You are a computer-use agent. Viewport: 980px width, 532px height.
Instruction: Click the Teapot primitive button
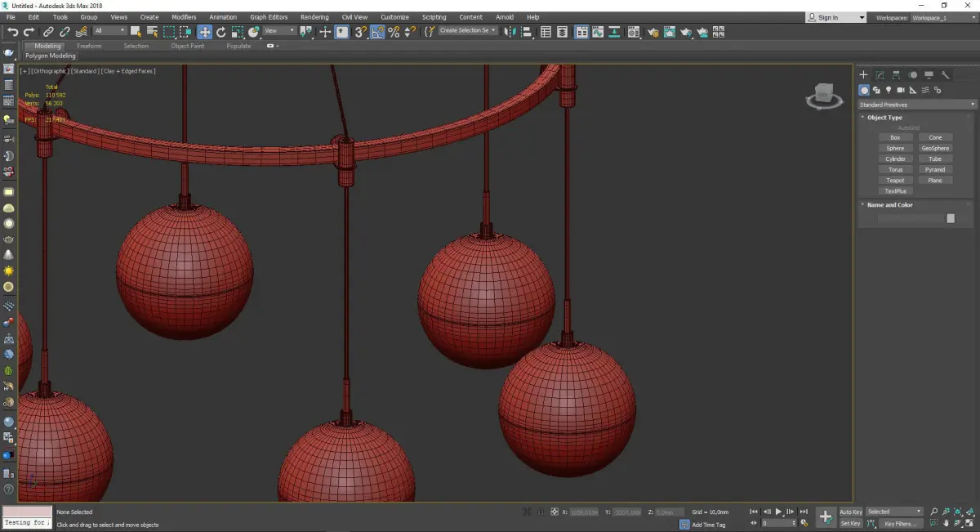coord(895,181)
